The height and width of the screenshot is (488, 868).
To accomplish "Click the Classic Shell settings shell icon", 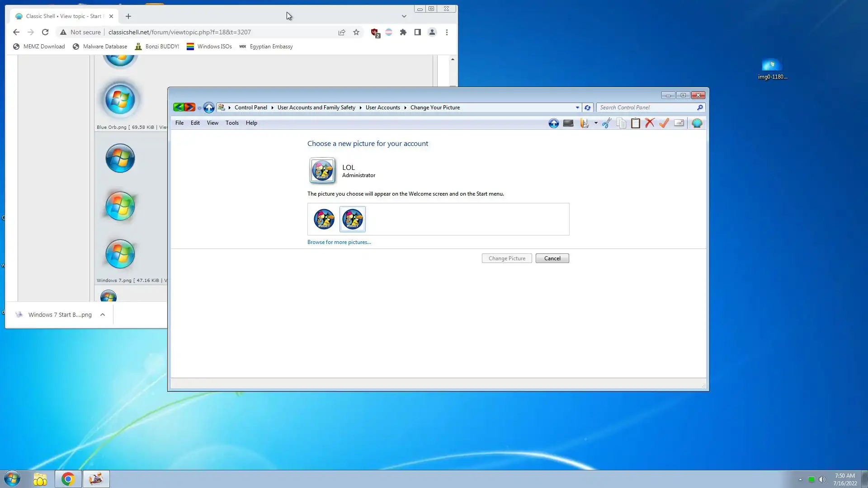I will tap(697, 123).
